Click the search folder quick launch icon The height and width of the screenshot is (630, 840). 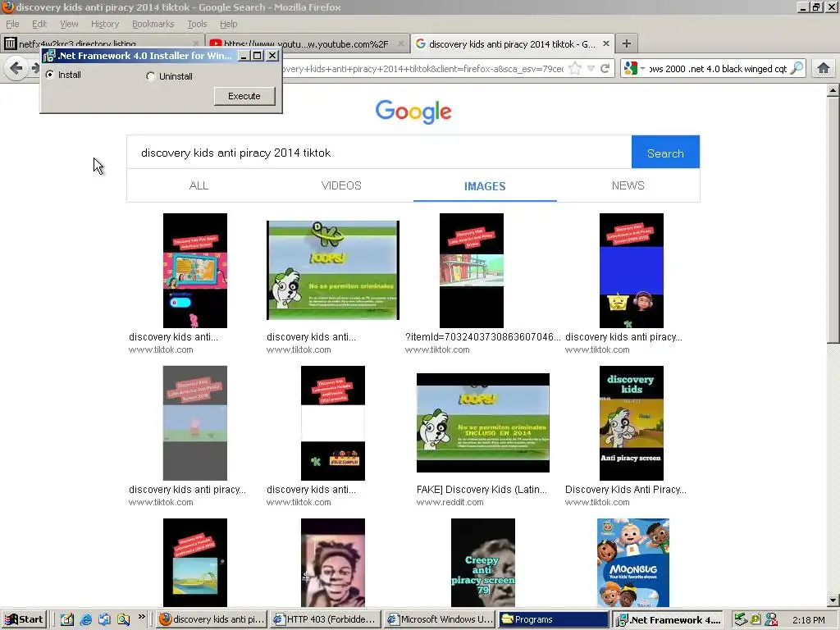click(123, 619)
